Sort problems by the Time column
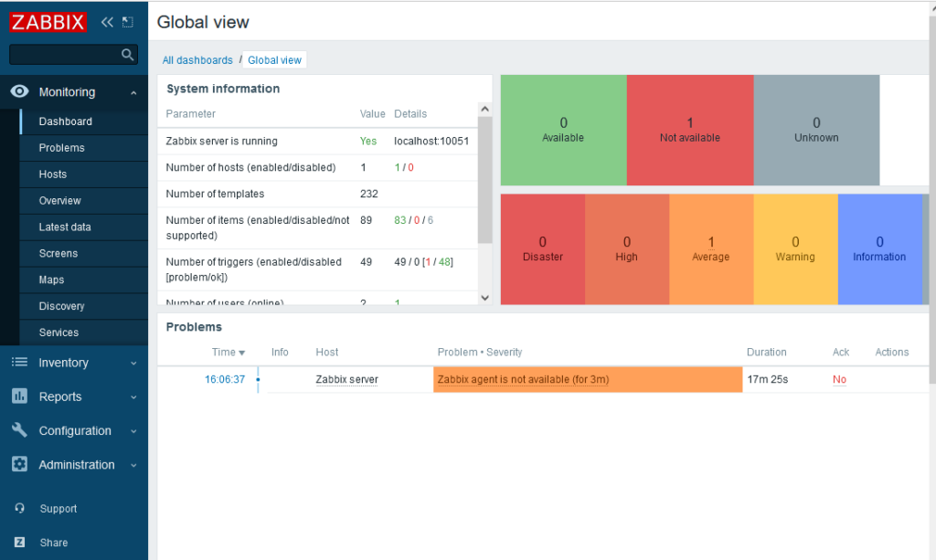This screenshot has height=560, width=936. (x=228, y=352)
